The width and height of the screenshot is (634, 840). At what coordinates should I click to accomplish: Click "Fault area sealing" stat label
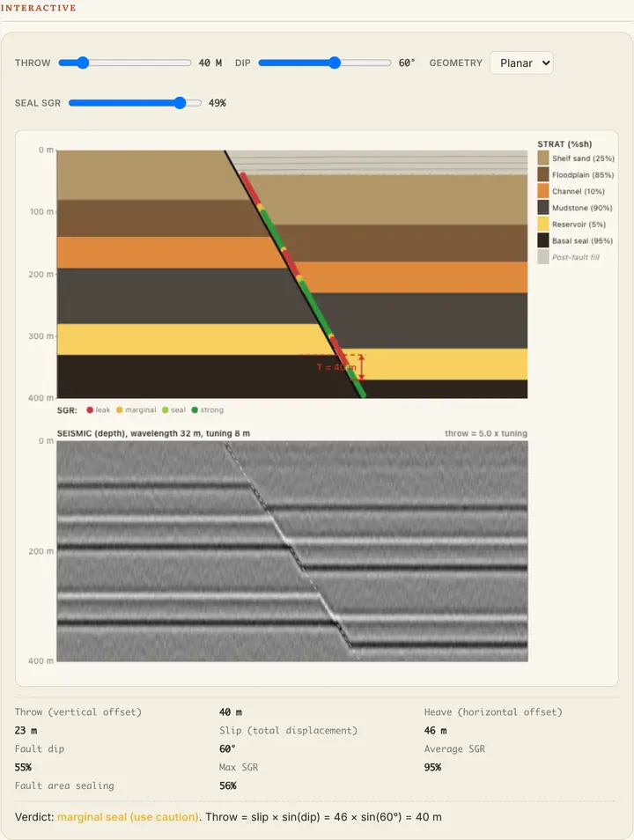coord(64,785)
